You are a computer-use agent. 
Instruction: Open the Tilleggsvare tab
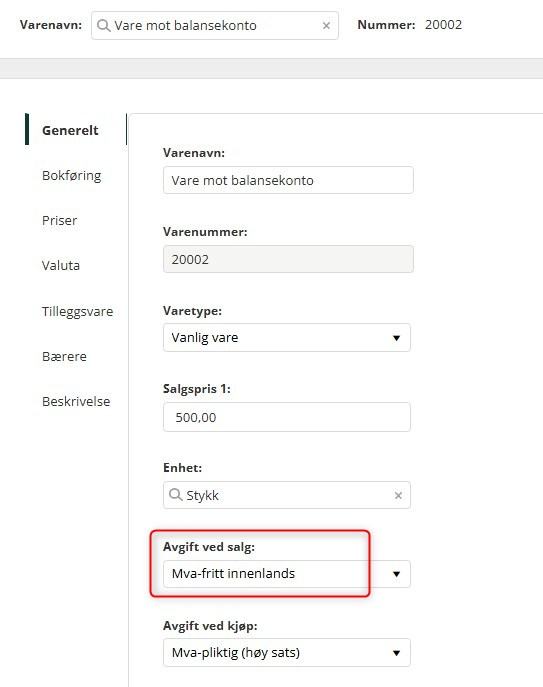pyautogui.click(x=77, y=312)
